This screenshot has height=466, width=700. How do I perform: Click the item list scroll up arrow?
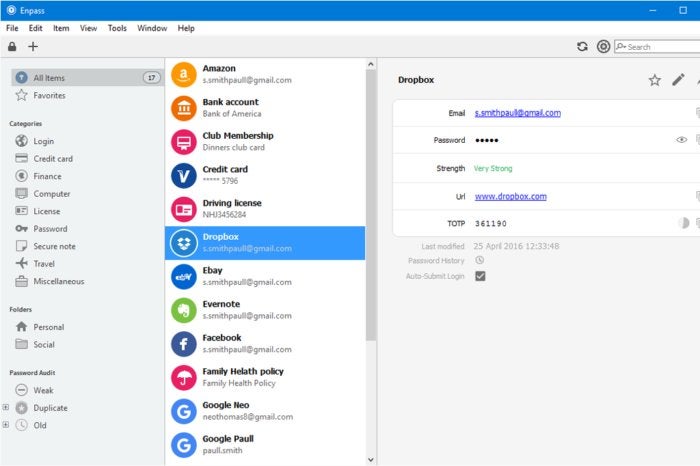click(371, 64)
